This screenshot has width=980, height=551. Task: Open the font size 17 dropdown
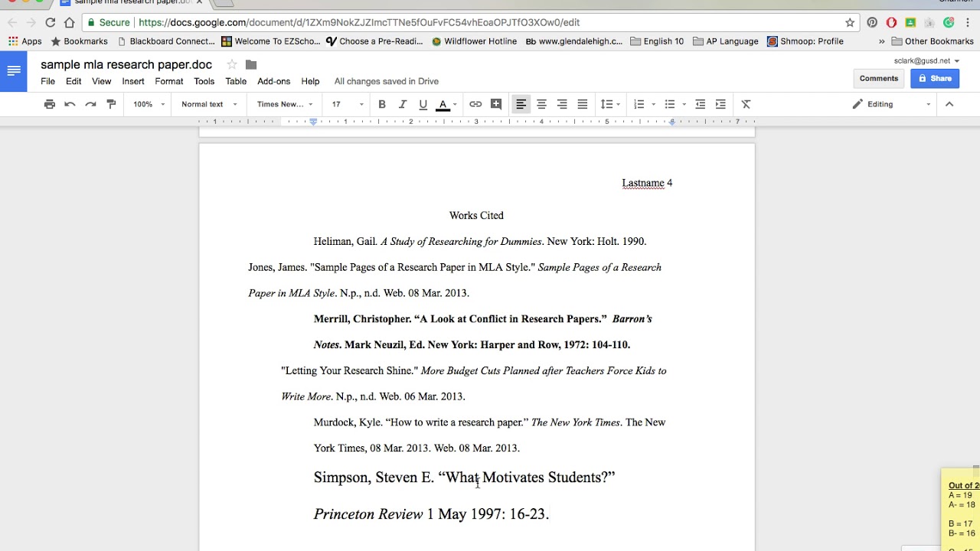(347, 104)
